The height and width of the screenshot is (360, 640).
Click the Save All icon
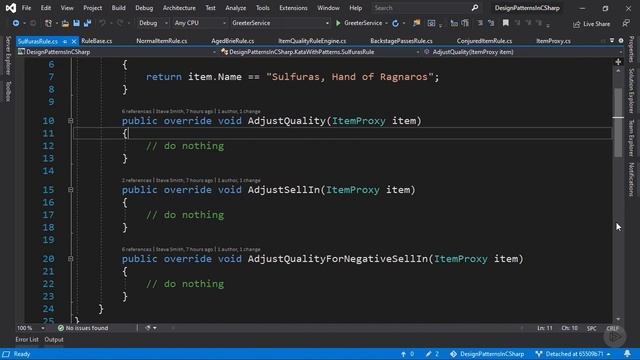coord(87,23)
